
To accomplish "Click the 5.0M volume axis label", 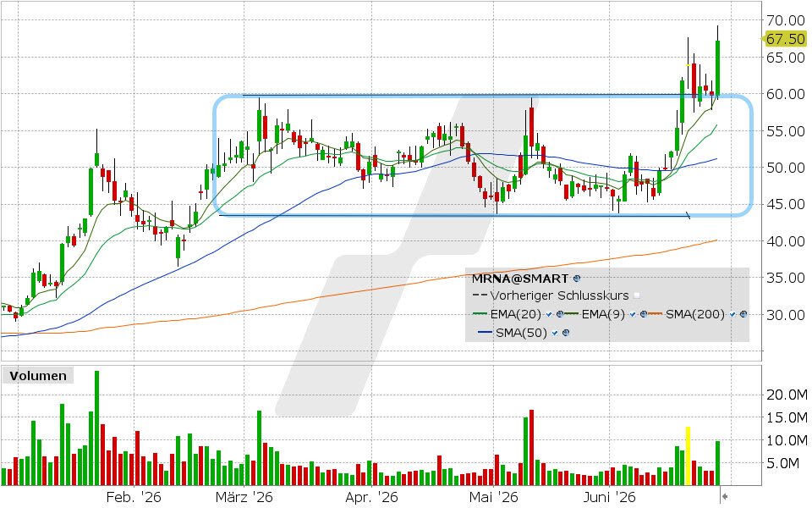I will pos(783,463).
